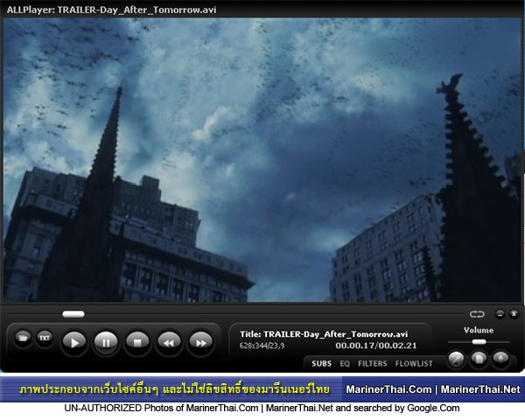
Task: Open the EQ tab
Action: (345, 364)
